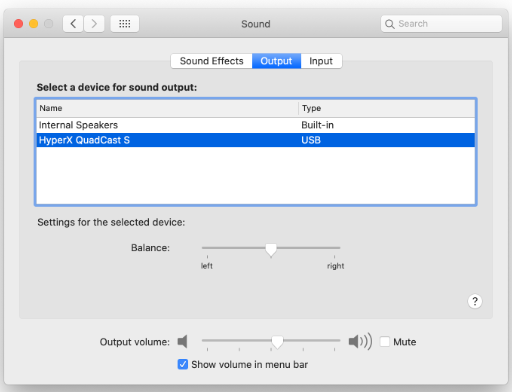Click the Mute label text
Viewport: 512px width, 392px height.
pyautogui.click(x=405, y=342)
